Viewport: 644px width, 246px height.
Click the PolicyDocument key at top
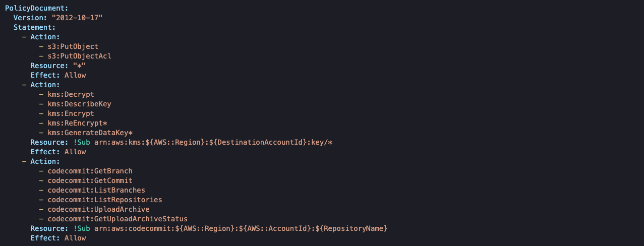[x=36, y=8]
